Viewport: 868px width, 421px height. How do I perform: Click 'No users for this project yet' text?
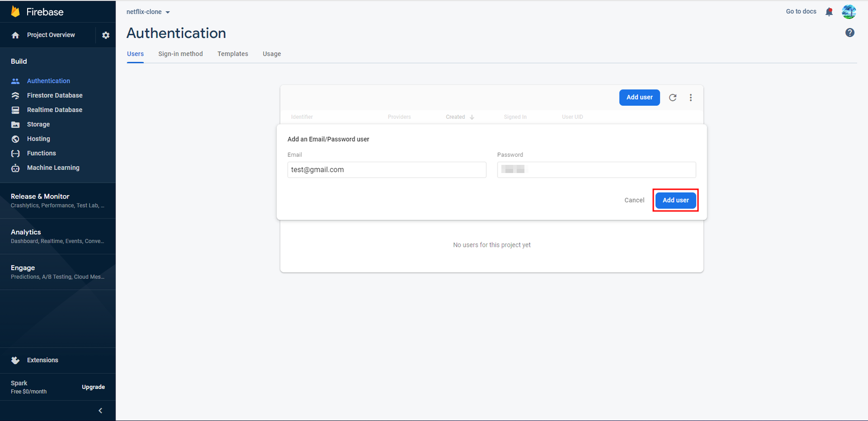[492, 245]
